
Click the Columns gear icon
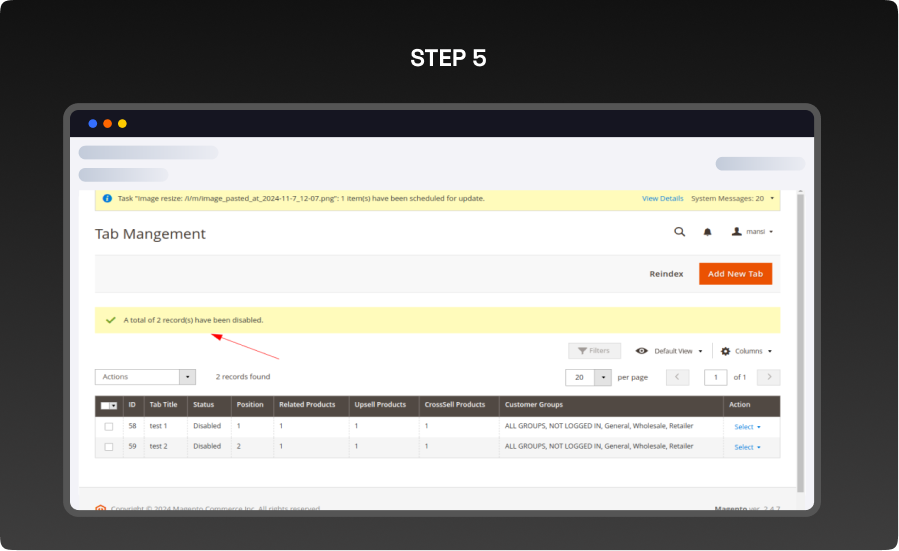tap(725, 351)
